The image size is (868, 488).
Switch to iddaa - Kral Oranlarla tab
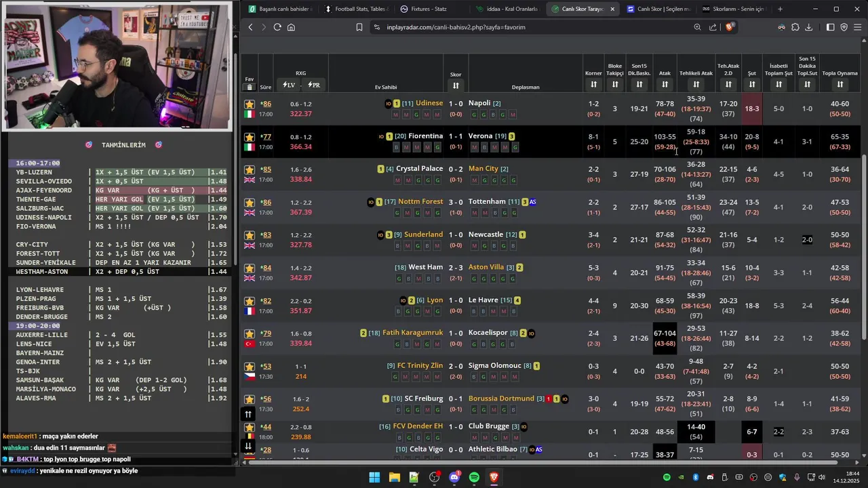507,9
